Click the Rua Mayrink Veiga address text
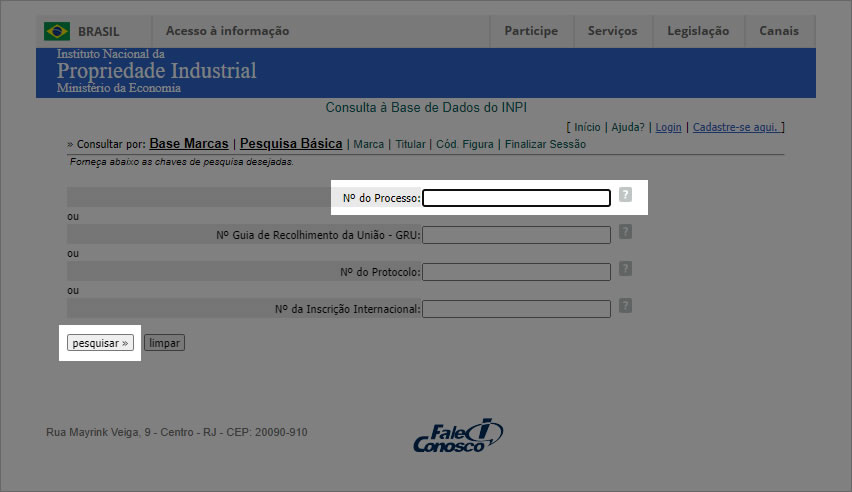852x492 pixels. click(x=177, y=432)
